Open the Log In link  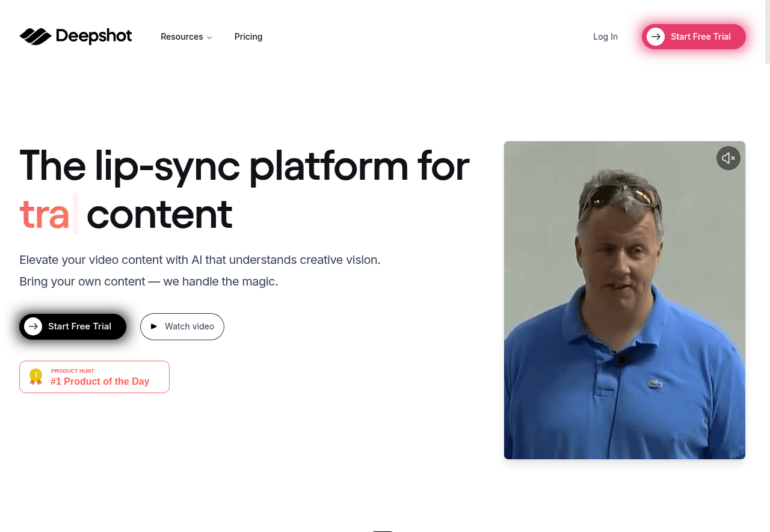point(605,37)
